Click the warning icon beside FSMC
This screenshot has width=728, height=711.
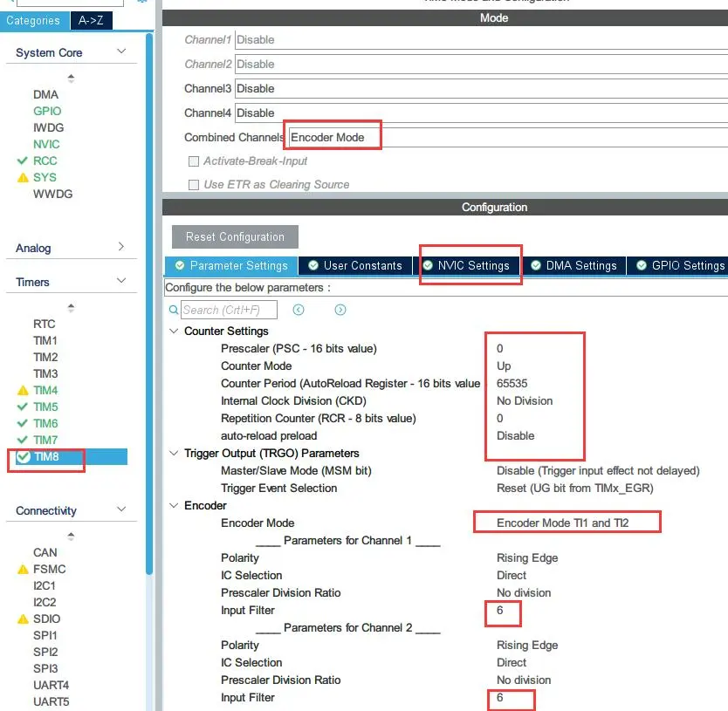coord(23,570)
